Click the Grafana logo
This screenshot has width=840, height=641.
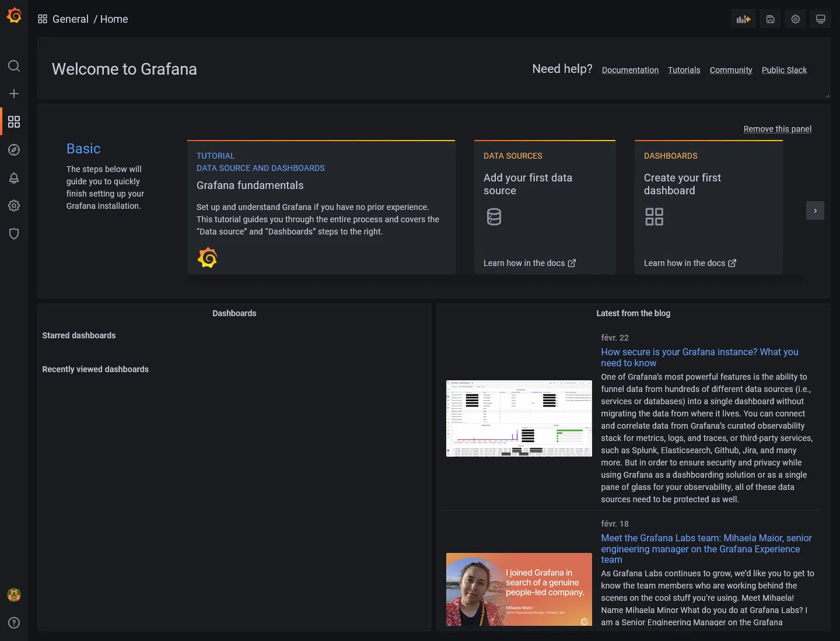click(14, 15)
